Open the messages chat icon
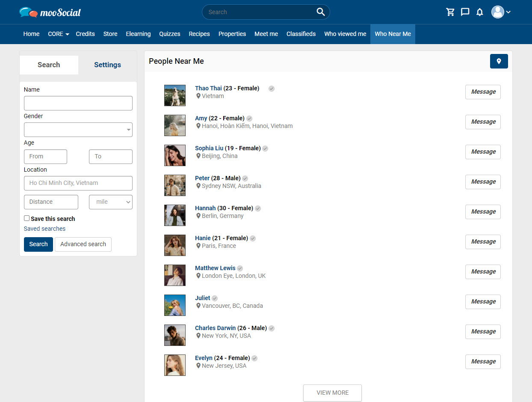Screen dimensions: 532x402 tap(465, 12)
